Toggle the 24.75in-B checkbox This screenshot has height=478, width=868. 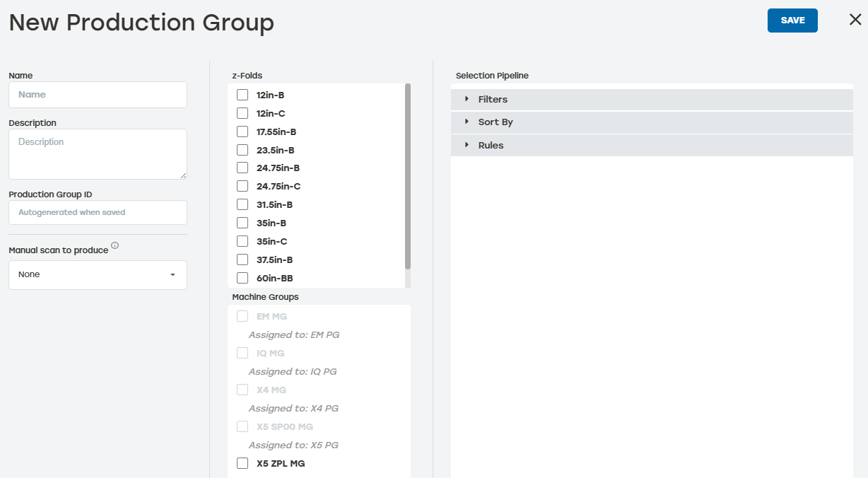242,168
